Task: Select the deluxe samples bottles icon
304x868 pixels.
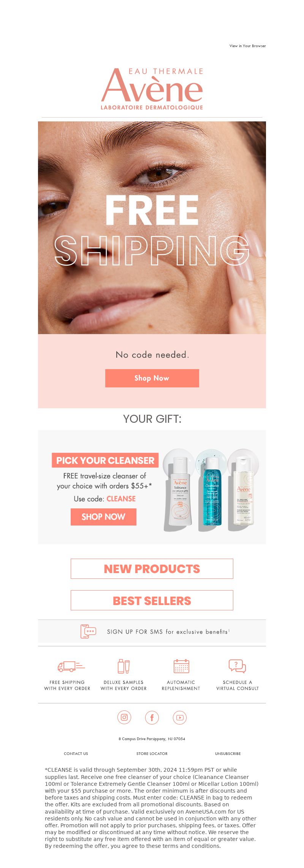Action: pyautogui.click(x=123, y=666)
